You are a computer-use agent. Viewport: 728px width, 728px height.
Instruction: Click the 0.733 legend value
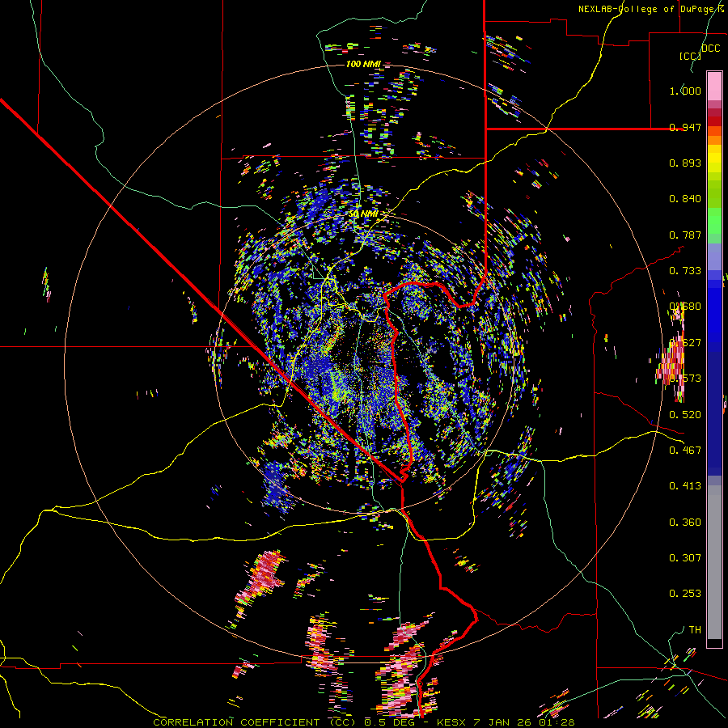click(x=685, y=271)
